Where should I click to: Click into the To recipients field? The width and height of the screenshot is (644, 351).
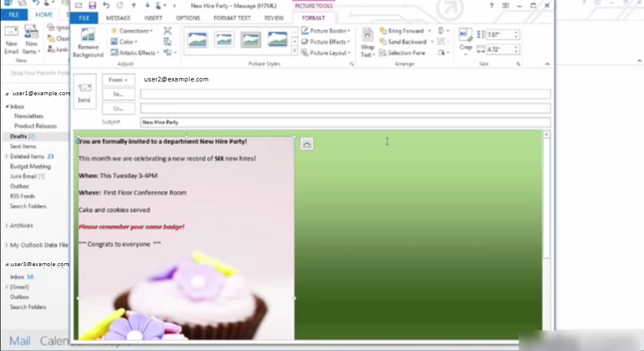(x=345, y=95)
